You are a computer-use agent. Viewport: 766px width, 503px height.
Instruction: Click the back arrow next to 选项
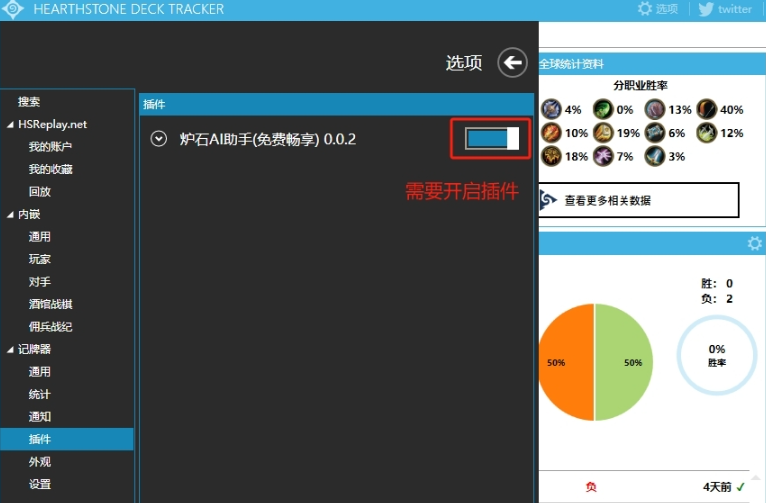(512, 63)
